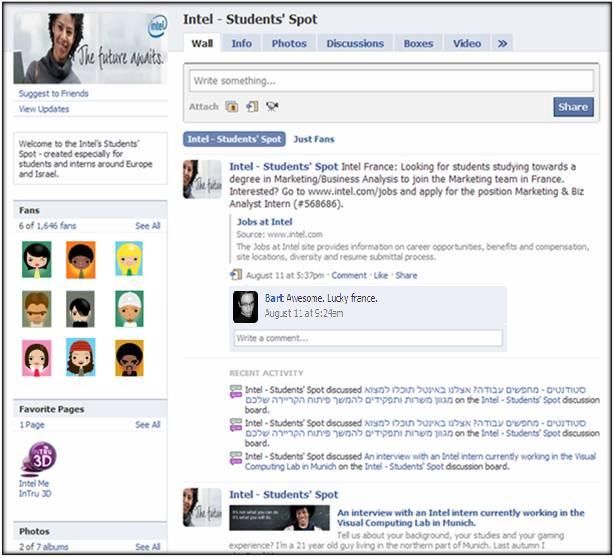Attach a photo using the camera icon
Screen dimensions: 614x558
[232, 107]
